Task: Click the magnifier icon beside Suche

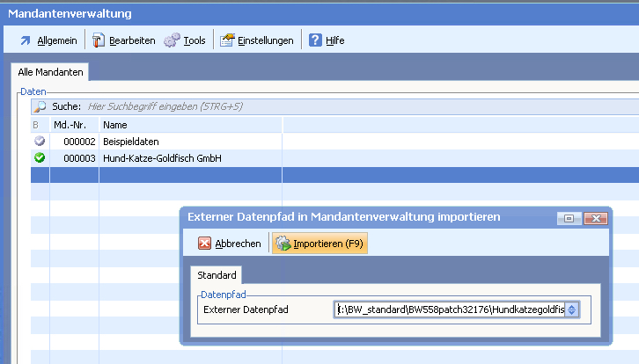Action: 40,106
